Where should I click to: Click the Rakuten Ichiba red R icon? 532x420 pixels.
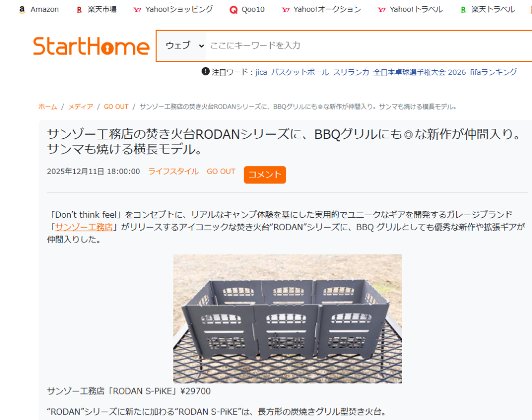coord(79,10)
